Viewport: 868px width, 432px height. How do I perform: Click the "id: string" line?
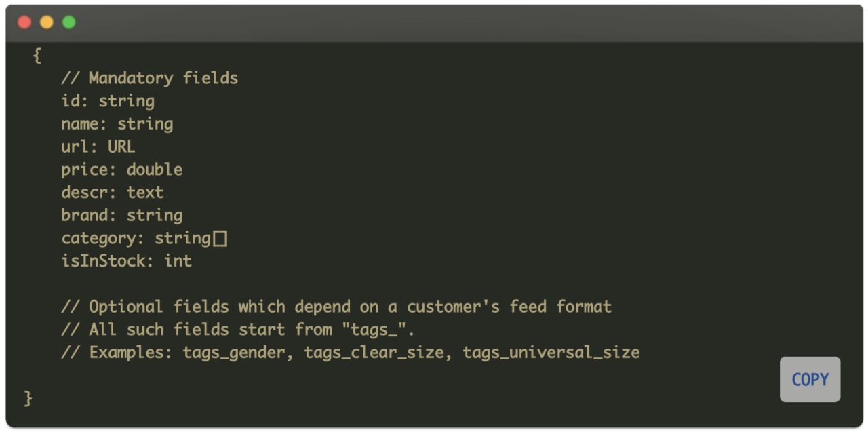[x=108, y=101]
